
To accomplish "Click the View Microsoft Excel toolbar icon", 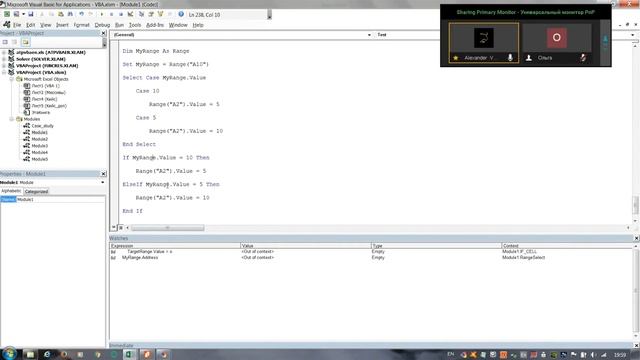I will 7,14.
